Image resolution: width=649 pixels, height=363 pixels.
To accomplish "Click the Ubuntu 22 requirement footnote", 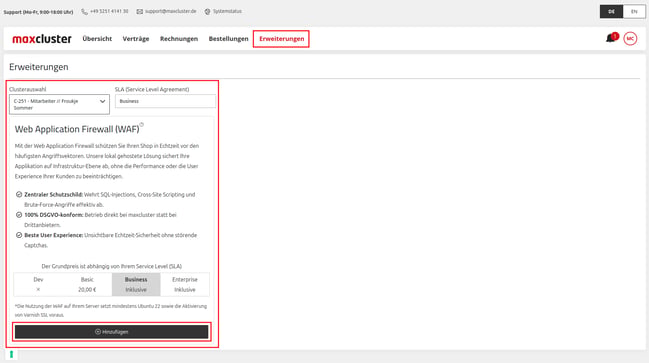I will (111, 310).
